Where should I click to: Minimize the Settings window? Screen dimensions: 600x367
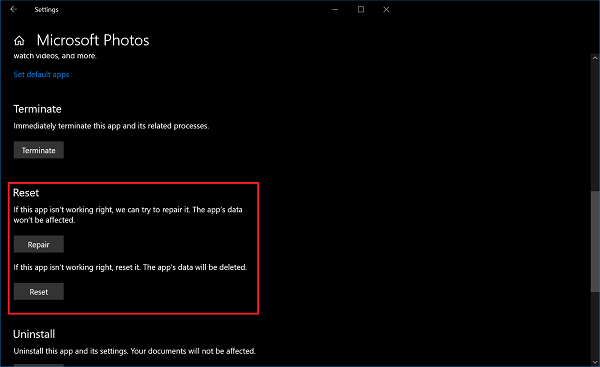coord(335,10)
